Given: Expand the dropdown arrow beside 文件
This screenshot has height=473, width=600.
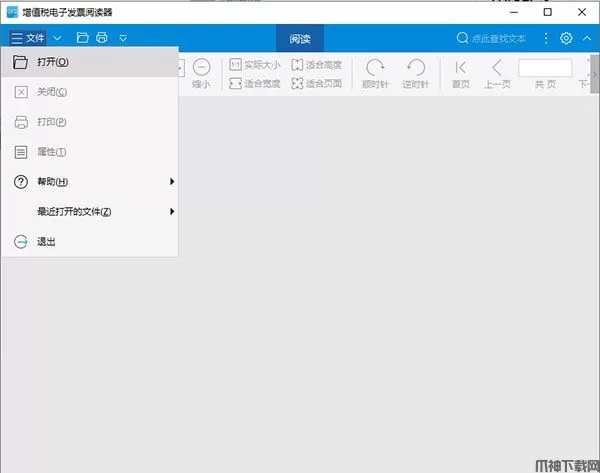Looking at the screenshot, I should coord(57,38).
